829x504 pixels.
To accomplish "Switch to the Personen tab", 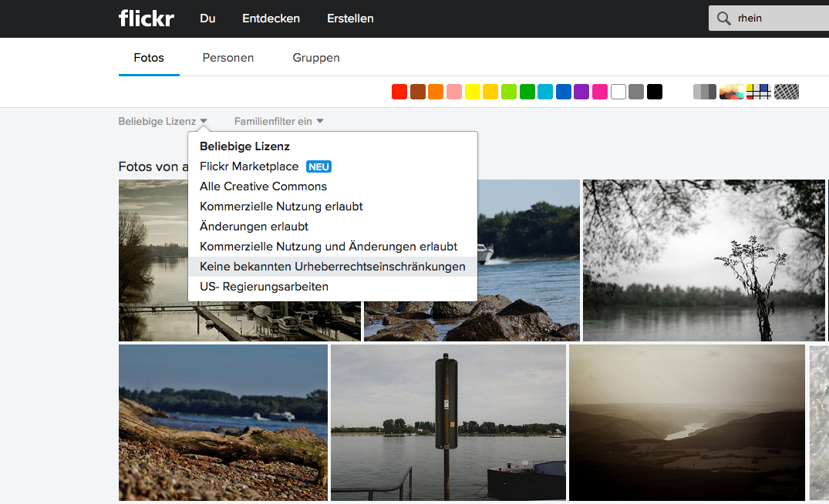I will click(x=227, y=58).
